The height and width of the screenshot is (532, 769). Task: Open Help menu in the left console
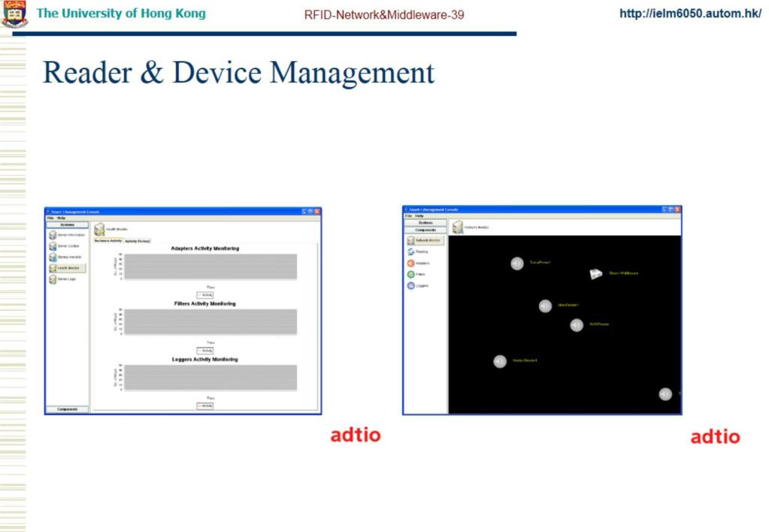pyautogui.click(x=62, y=218)
